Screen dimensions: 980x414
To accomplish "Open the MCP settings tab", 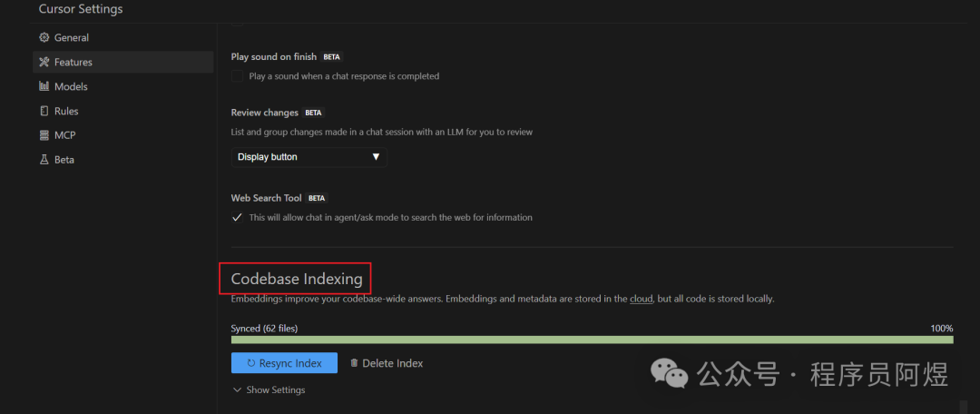I will point(64,135).
